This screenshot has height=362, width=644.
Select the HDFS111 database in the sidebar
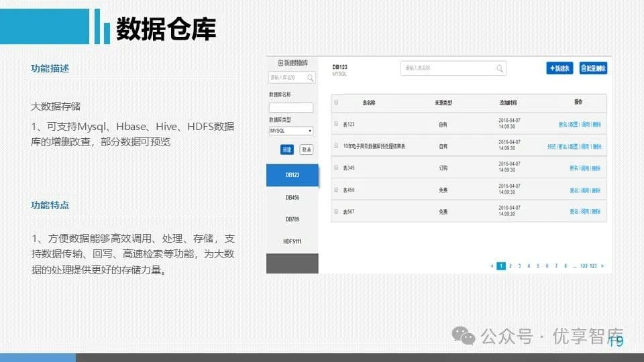pyautogui.click(x=292, y=241)
